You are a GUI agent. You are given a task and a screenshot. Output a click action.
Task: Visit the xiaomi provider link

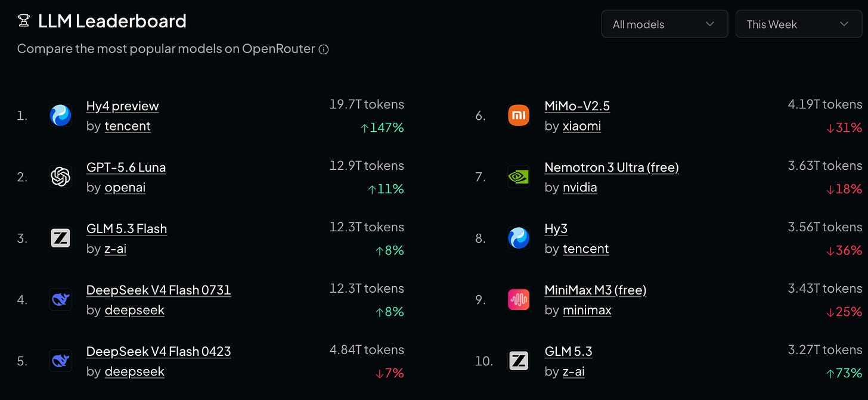click(582, 126)
